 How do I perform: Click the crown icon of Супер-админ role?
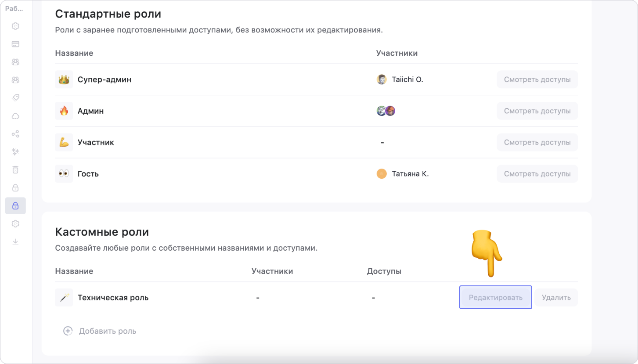point(64,80)
